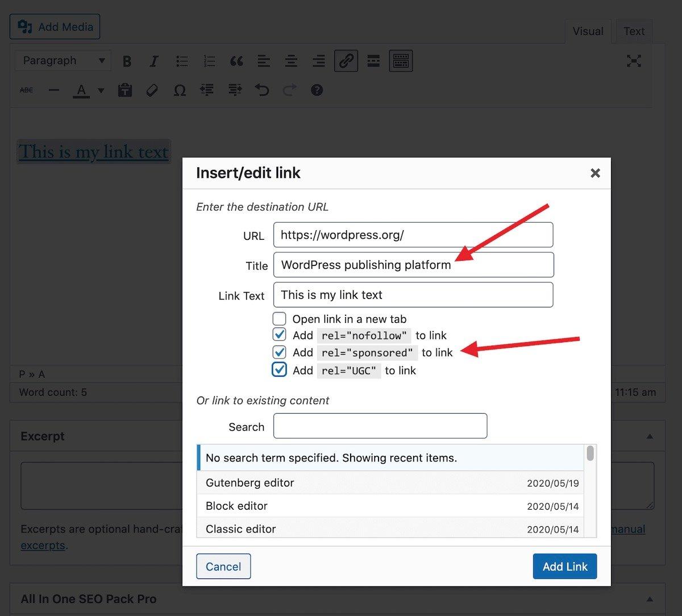Clear formatting with the eraser icon
The width and height of the screenshot is (682, 616).
tap(152, 90)
